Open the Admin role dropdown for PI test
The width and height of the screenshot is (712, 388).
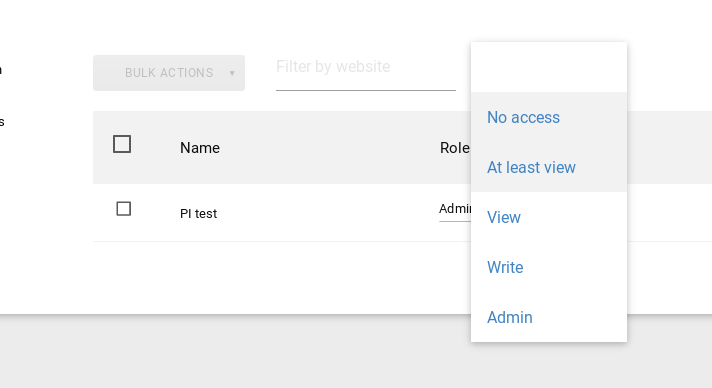pyautogui.click(x=455, y=209)
